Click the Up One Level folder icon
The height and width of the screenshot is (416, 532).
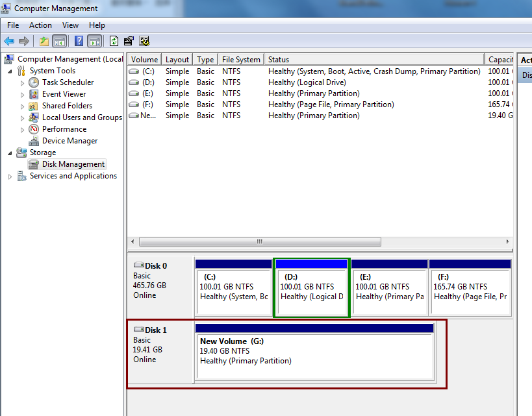(44, 42)
